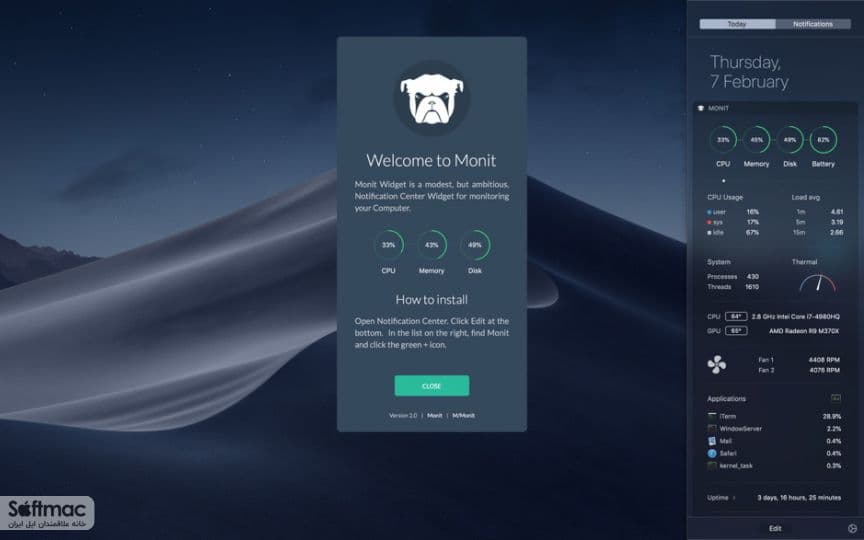
Task: Click the red sys legend dot
Action: point(709,223)
